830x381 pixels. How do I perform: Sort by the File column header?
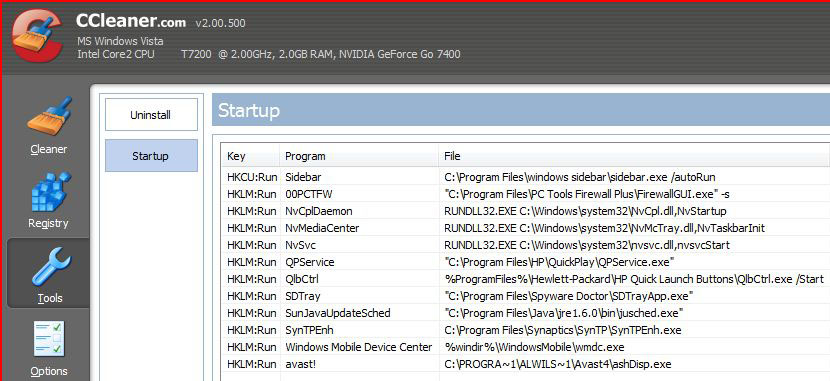634,156
